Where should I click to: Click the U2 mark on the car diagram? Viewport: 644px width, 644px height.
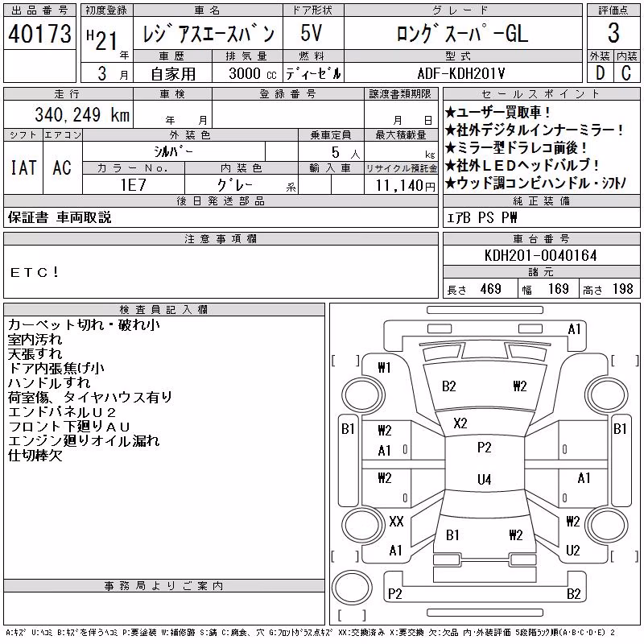[572, 550]
